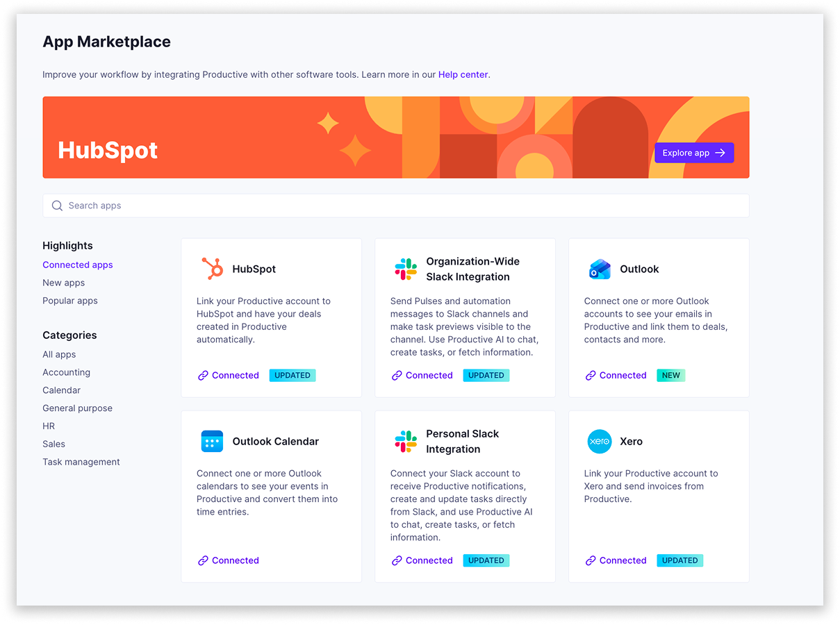Click Connected text on Personal Slack card
The height and width of the screenshot is (625, 840).
(x=429, y=560)
